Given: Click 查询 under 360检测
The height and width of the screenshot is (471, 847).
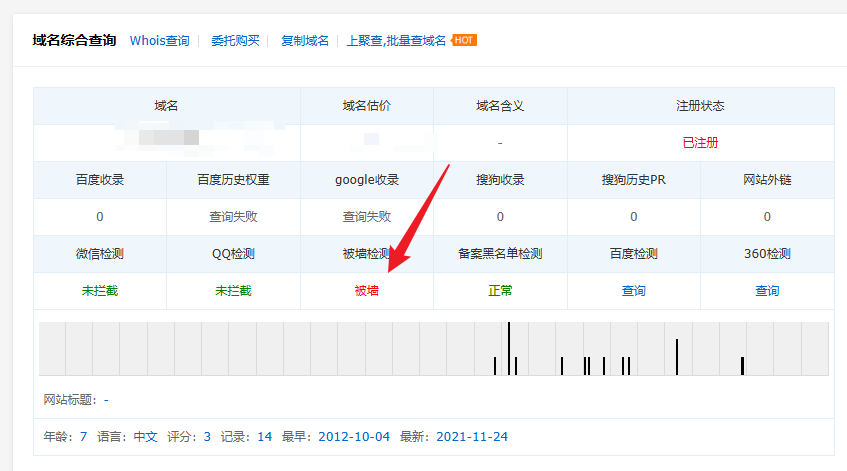Looking at the screenshot, I should [767, 291].
